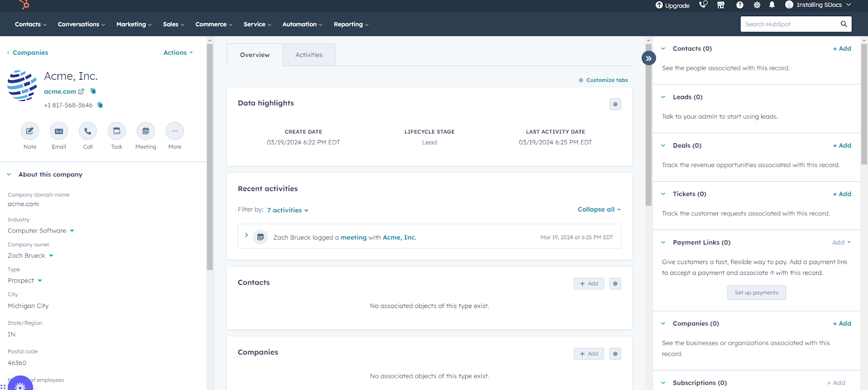Image resolution: width=868 pixels, height=390 pixels.
Task: Collapse the Contacts (0) sidebar section
Action: click(663, 49)
